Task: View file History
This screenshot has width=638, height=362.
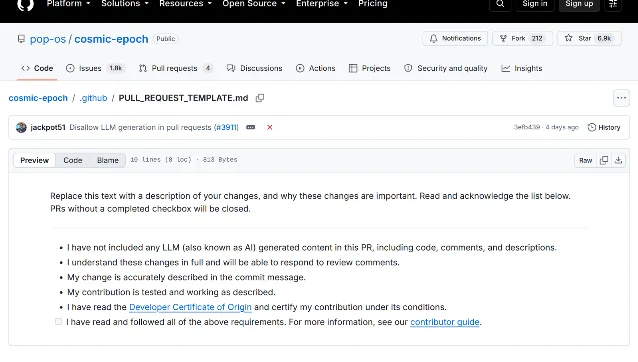Action: tap(604, 127)
